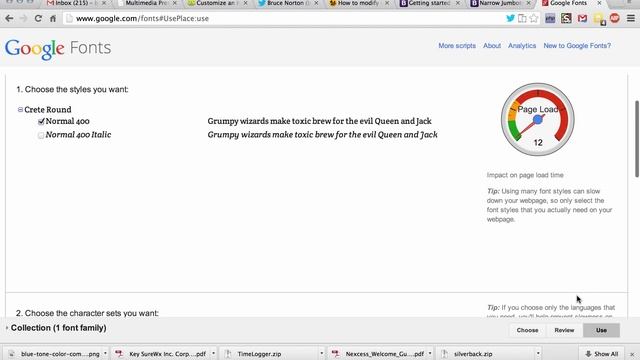Close the downloads bar
Viewport: 640px width, 360px height.
632,354
